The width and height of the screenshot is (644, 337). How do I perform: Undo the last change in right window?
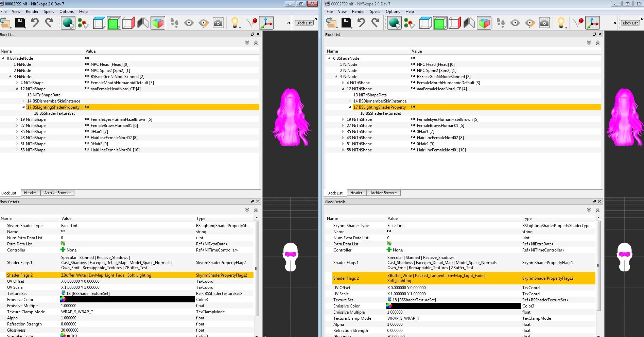click(x=361, y=23)
